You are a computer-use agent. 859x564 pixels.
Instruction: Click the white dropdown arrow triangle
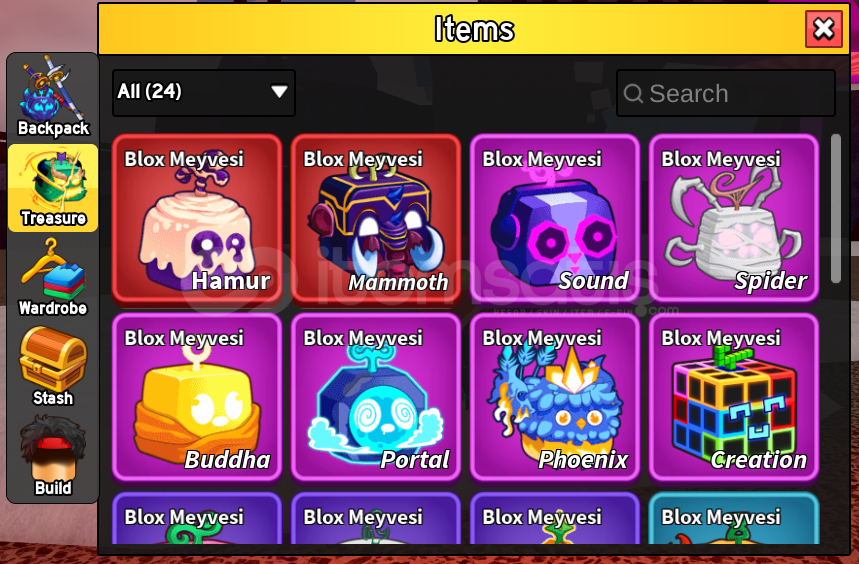pos(279,91)
